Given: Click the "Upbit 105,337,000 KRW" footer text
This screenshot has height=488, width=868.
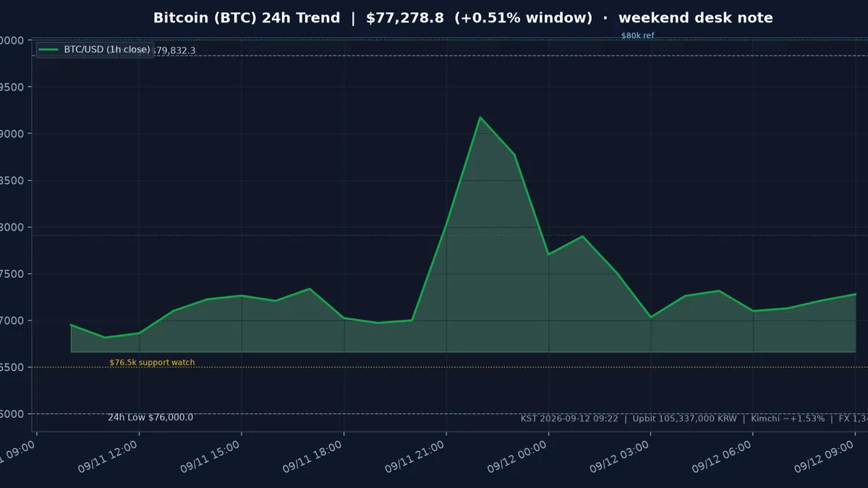Looking at the screenshot, I should [685, 419].
